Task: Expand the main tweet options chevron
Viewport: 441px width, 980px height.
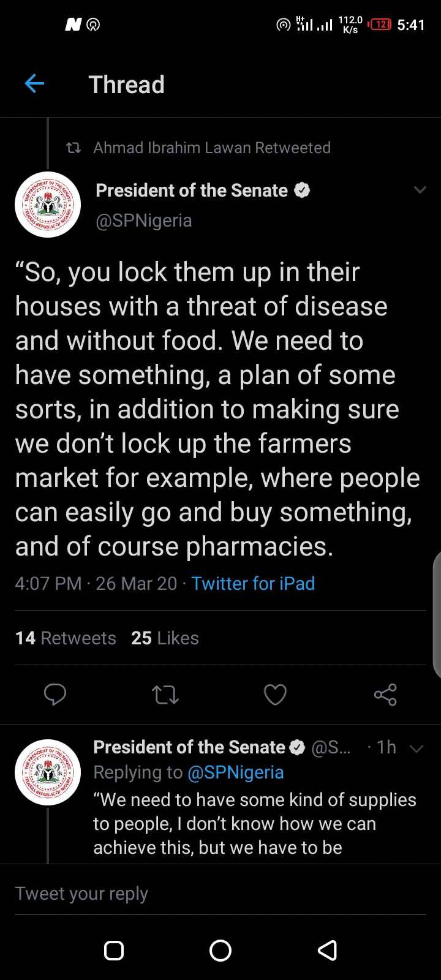Action: [420, 190]
